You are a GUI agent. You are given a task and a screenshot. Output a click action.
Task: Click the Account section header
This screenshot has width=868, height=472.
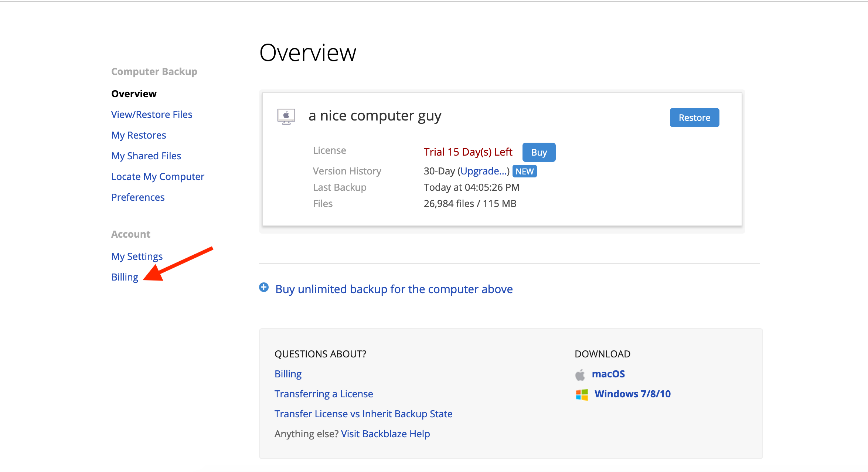[131, 234]
